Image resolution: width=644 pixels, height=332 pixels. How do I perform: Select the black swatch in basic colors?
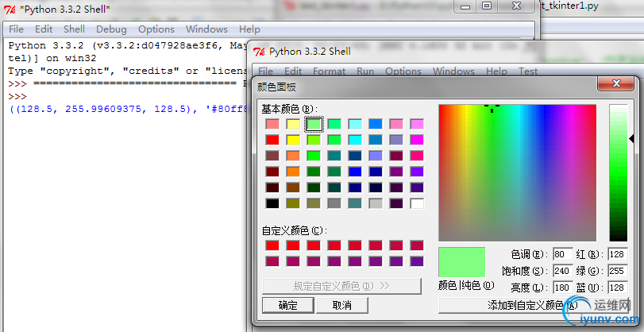coord(272,203)
